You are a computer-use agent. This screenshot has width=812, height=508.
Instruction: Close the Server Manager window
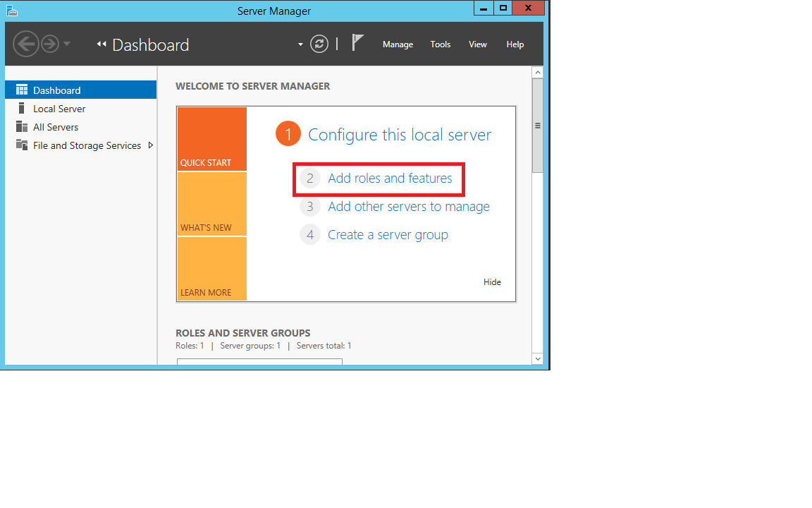[x=528, y=8]
